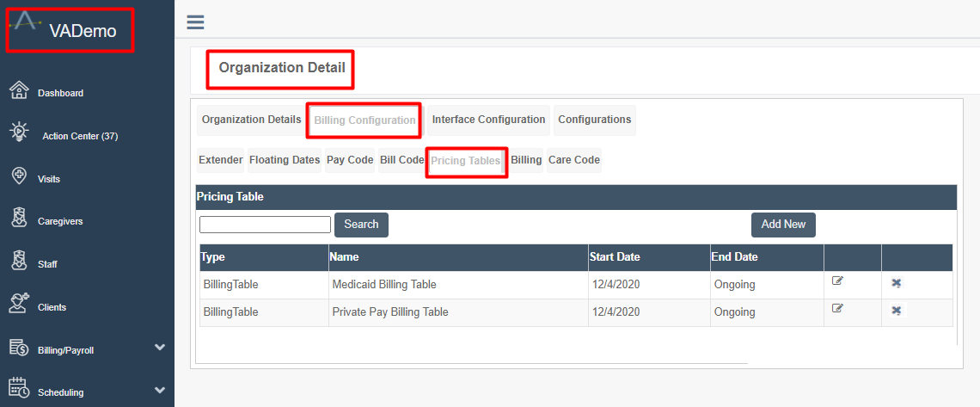Viewport: 980px width, 407px height.
Task: Expand the Scheduling menu chevron
Action: coord(160,390)
